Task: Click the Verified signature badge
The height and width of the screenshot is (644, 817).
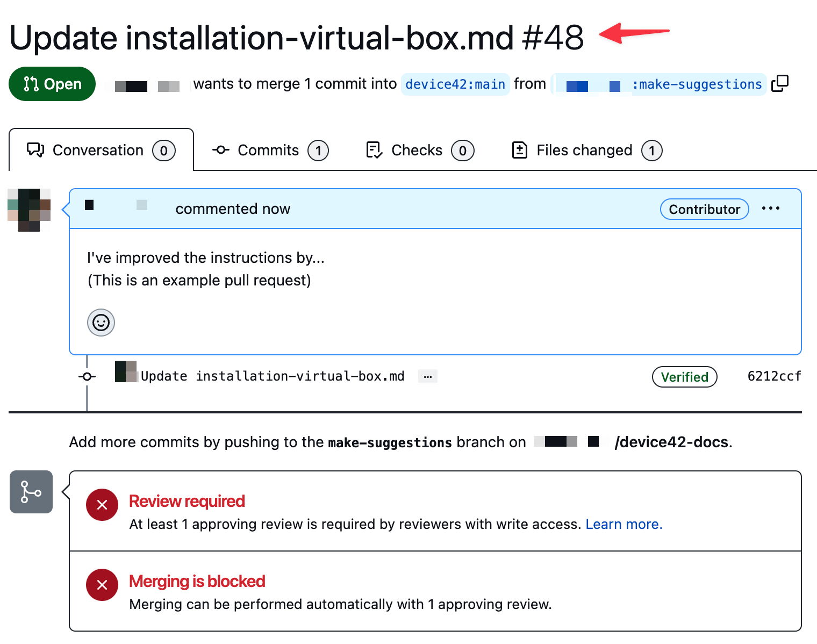Action: tap(684, 377)
